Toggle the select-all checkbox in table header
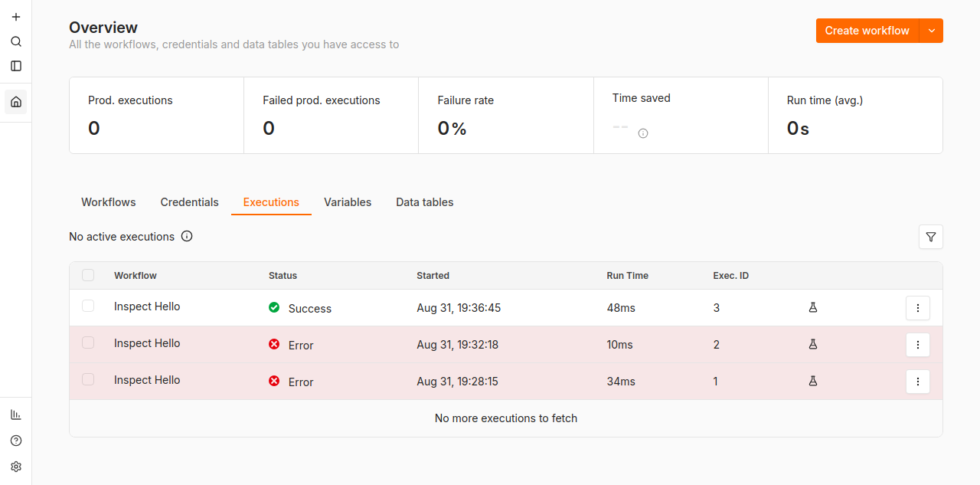The width and height of the screenshot is (980, 485). pyautogui.click(x=88, y=275)
